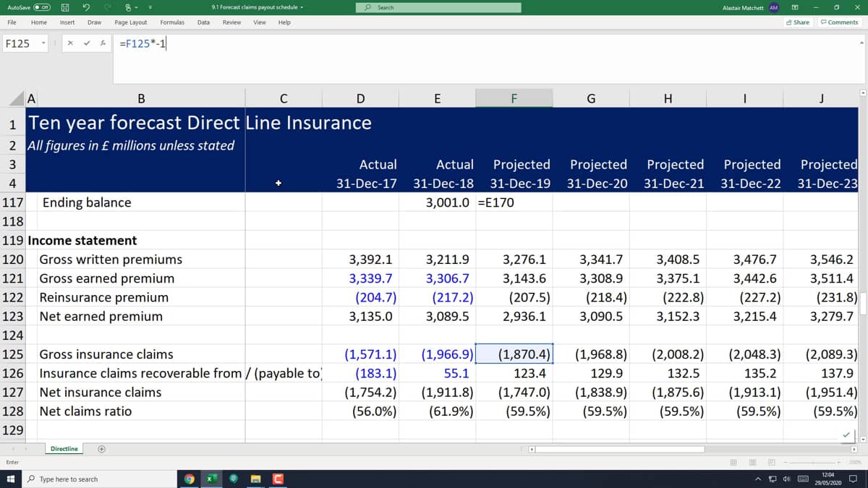Viewport: 868px width, 488px height.
Task: Select the blue 3,339.7 cell
Action: (x=360, y=278)
